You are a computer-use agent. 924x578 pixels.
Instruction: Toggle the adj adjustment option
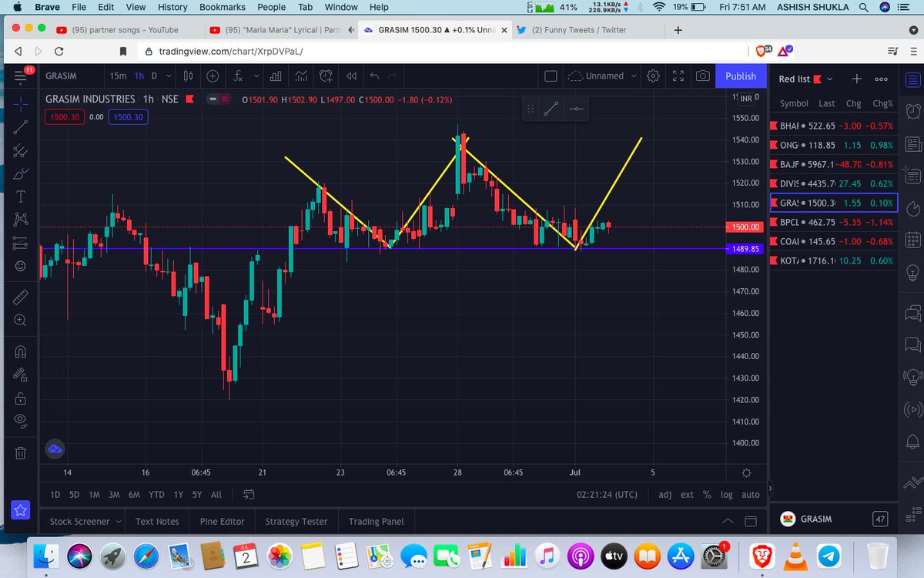coord(665,495)
